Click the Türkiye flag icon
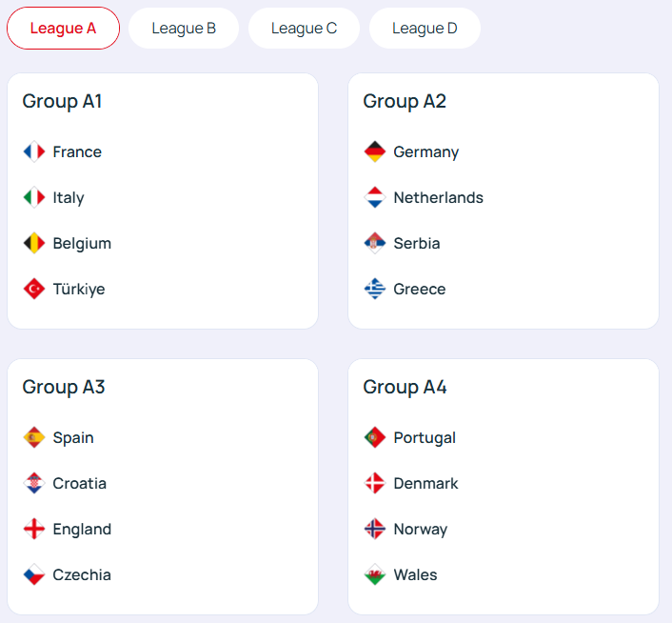The width and height of the screenshot is (672, 623). [34, 289]
